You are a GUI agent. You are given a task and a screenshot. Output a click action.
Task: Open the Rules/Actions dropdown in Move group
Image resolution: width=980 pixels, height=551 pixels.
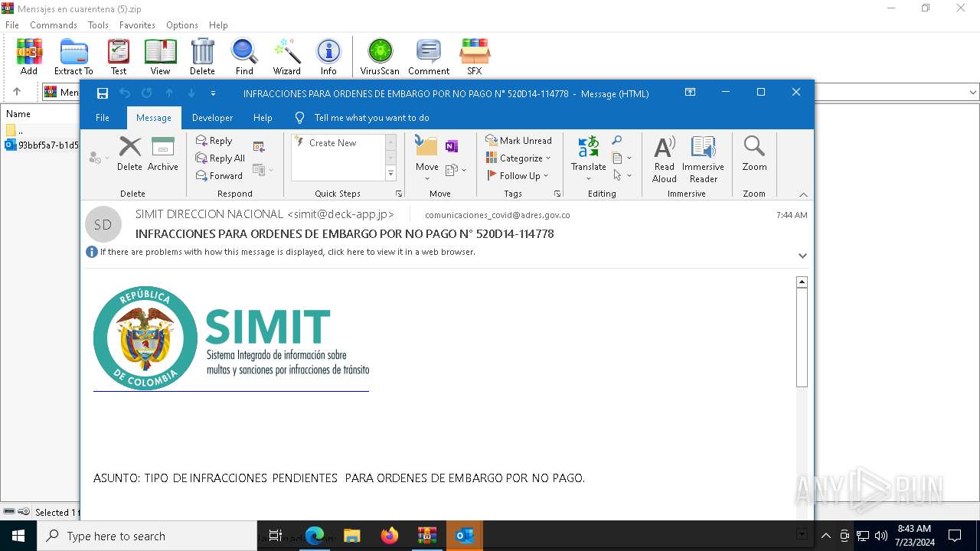(x=455, y=170)
